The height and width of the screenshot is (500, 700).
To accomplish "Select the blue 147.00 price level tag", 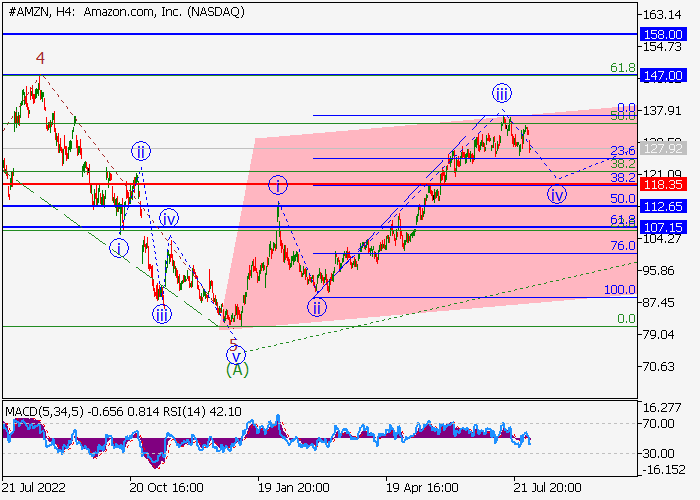I will tap(663, 75).
